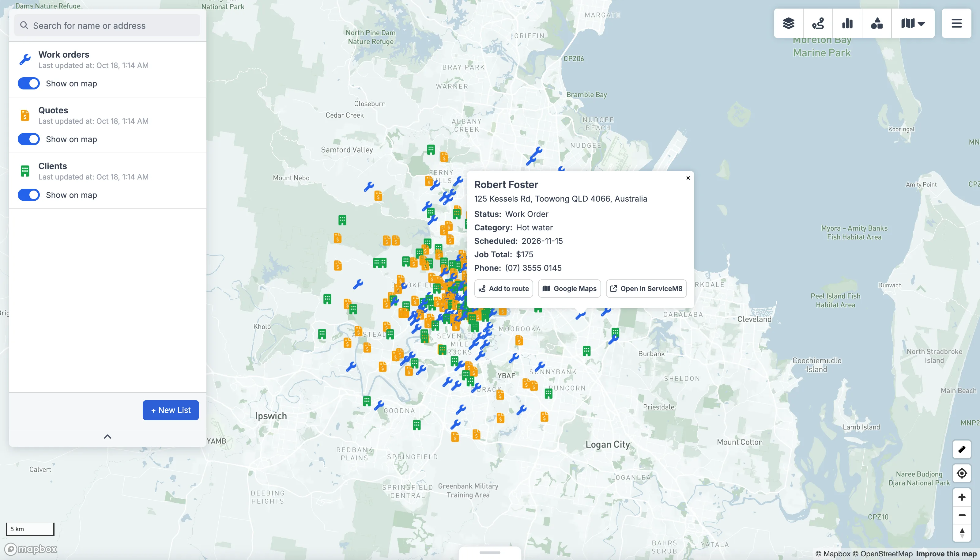
Task: Open the route planner tool
Action: click(x=818, y=24)
